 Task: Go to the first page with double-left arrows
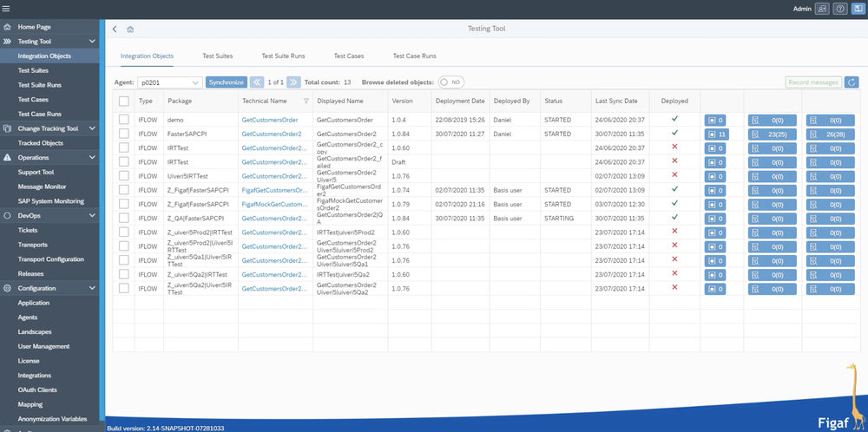pos(257,82)
